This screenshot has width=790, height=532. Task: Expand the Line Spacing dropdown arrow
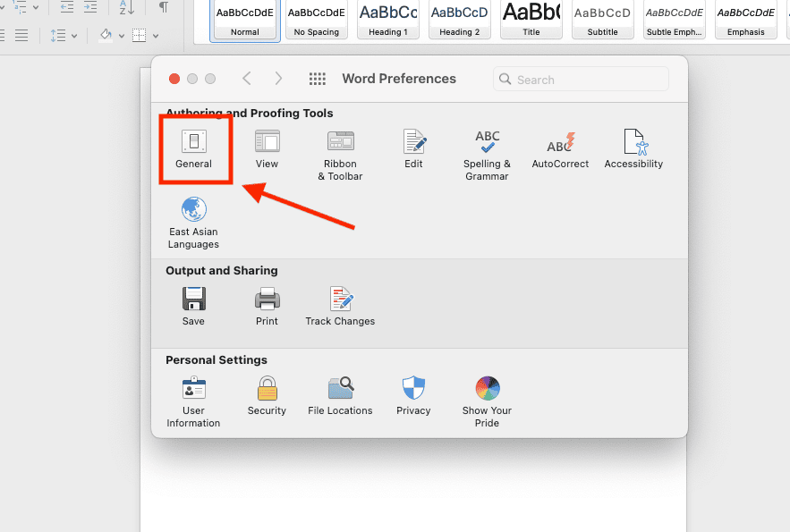pyautogui.click(x=74, y=37)
